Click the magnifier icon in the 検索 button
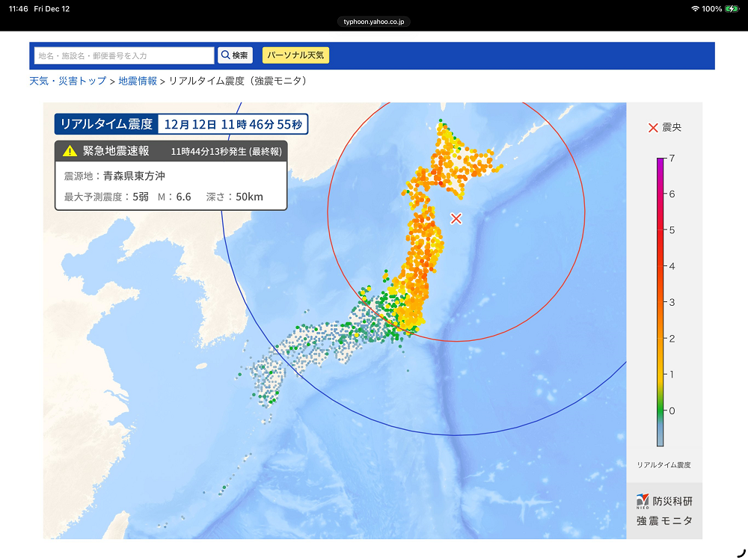 point(225,55)
